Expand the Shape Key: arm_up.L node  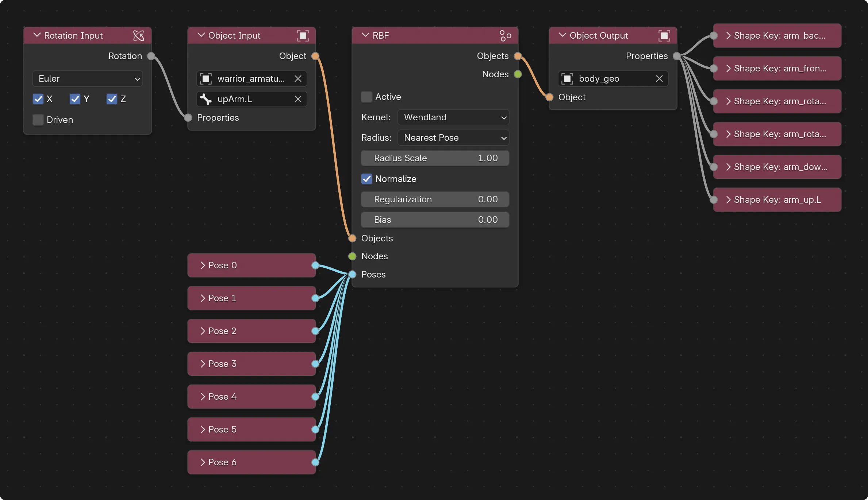[x=728, y=199]
